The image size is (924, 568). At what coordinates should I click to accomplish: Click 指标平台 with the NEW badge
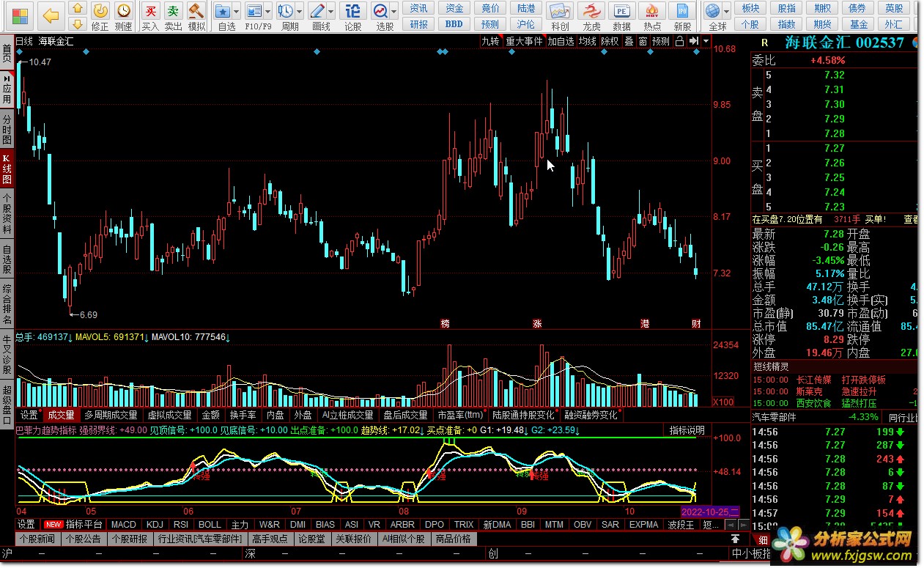click(74, 525)
